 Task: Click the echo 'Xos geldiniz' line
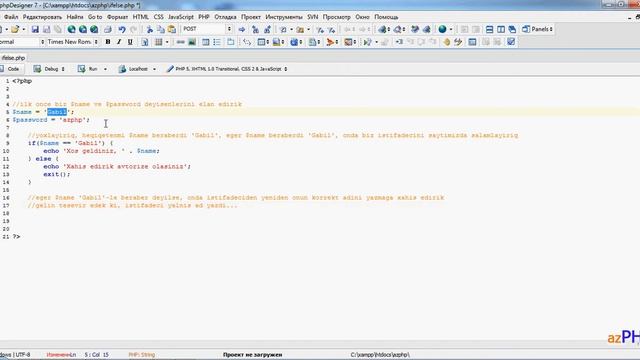point(102,151)
